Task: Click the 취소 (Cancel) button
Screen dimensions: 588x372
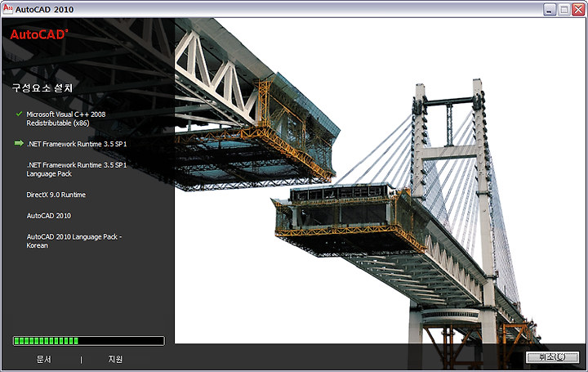Action: point(553,357)
